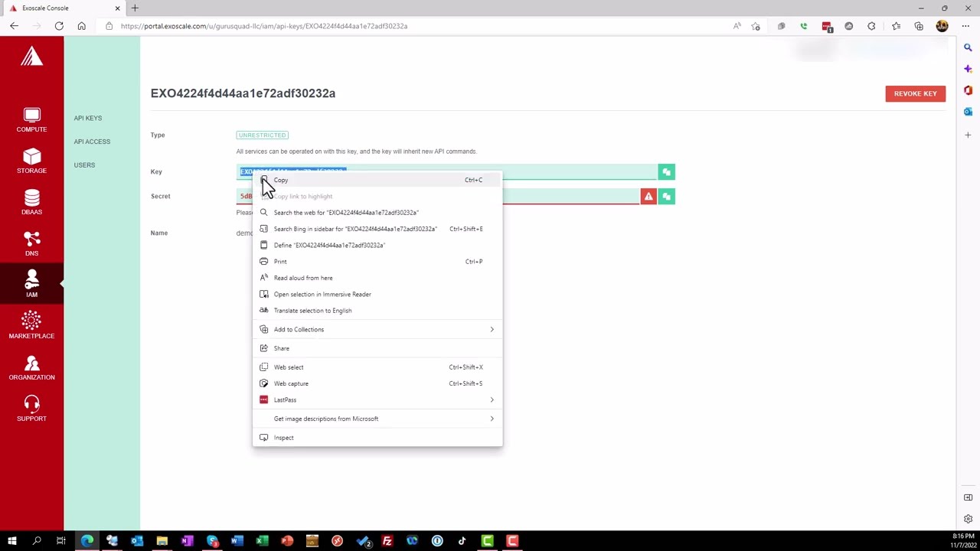Open the Collections icon in browser toolbar

coord(919,26)
